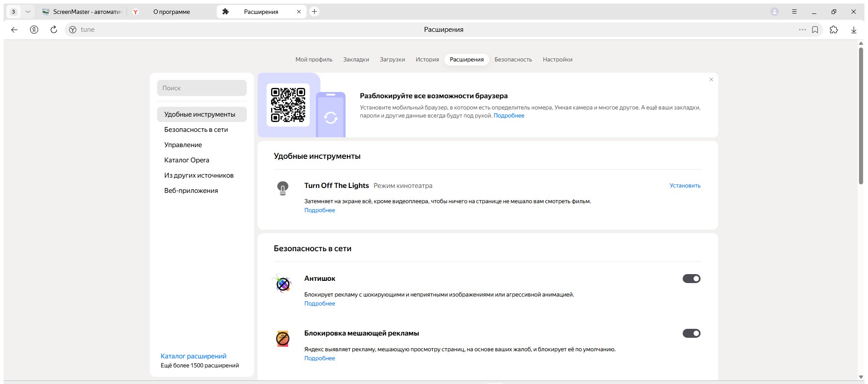Open a new tab with the plus button

pyautogui.click(x=315, y=12)
